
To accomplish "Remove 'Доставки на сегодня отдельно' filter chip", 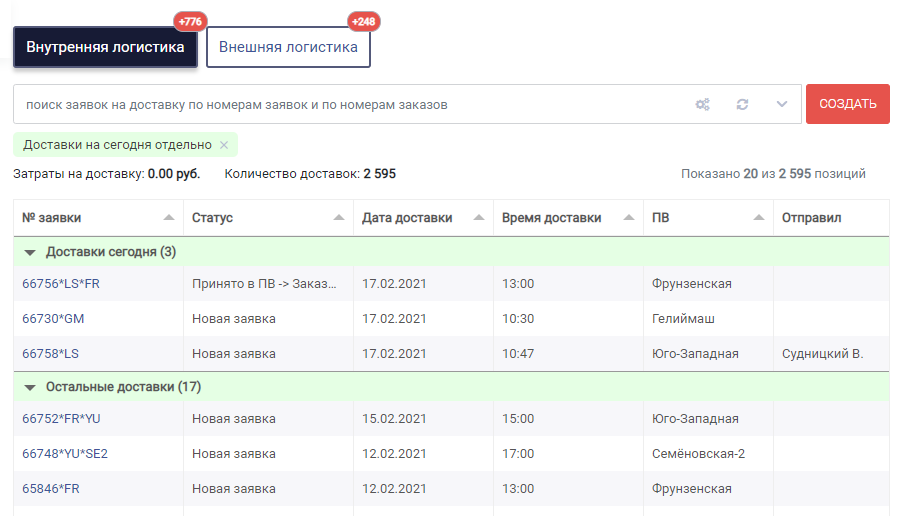I will coord(224,145).
